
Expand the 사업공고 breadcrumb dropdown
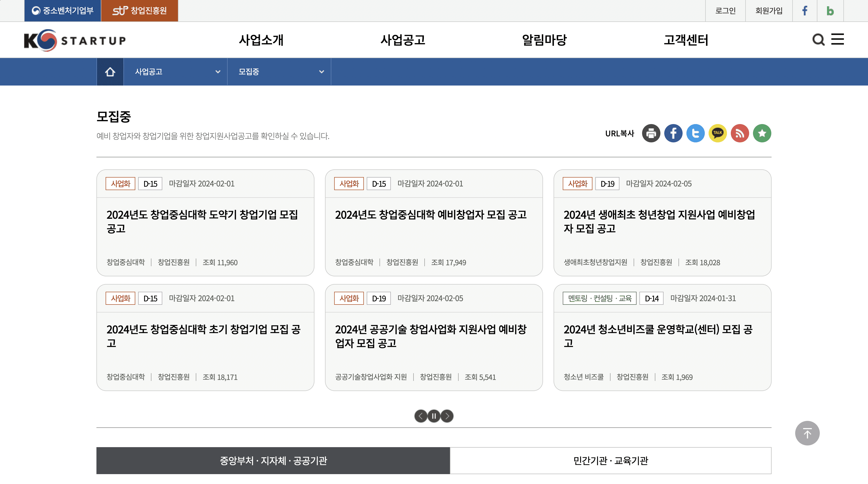[x=176, y=72]
